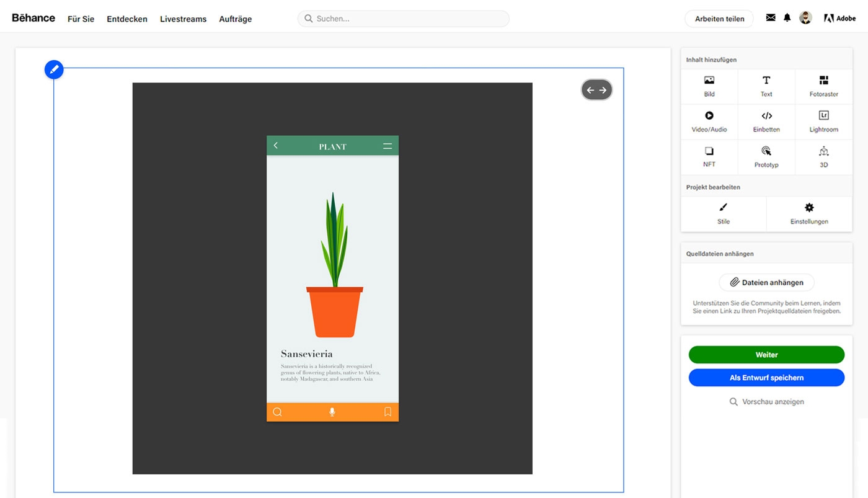Toggle the image width arrows button
Screen dimensions: 868x498
pyautogui.click(x=596, y=90)
